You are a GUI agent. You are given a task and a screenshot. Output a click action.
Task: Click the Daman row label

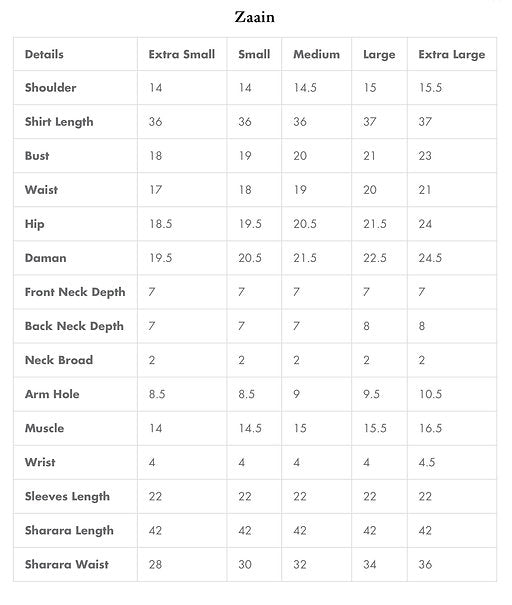(46, 258)
